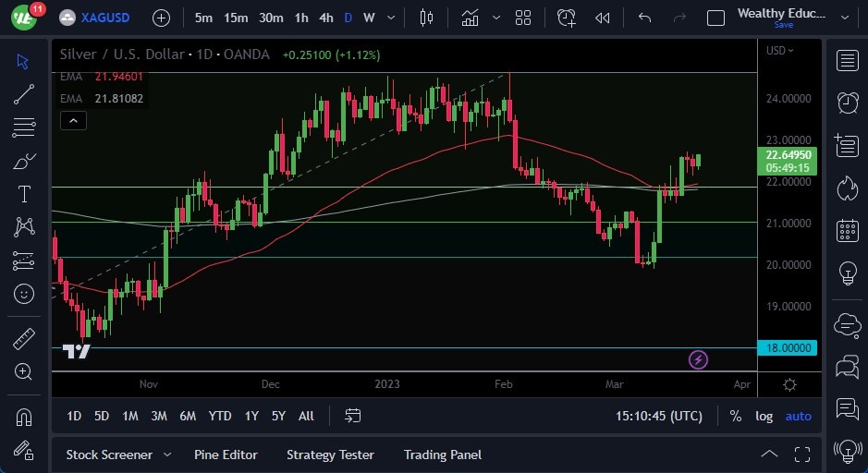Open the Pine Editor tab
Viewport: 868px width, 473px height.
click(226, 455)
